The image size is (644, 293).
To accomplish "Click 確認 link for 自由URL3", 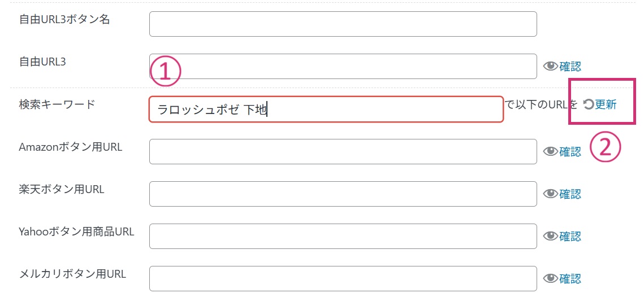I will [x=570, y=67].
